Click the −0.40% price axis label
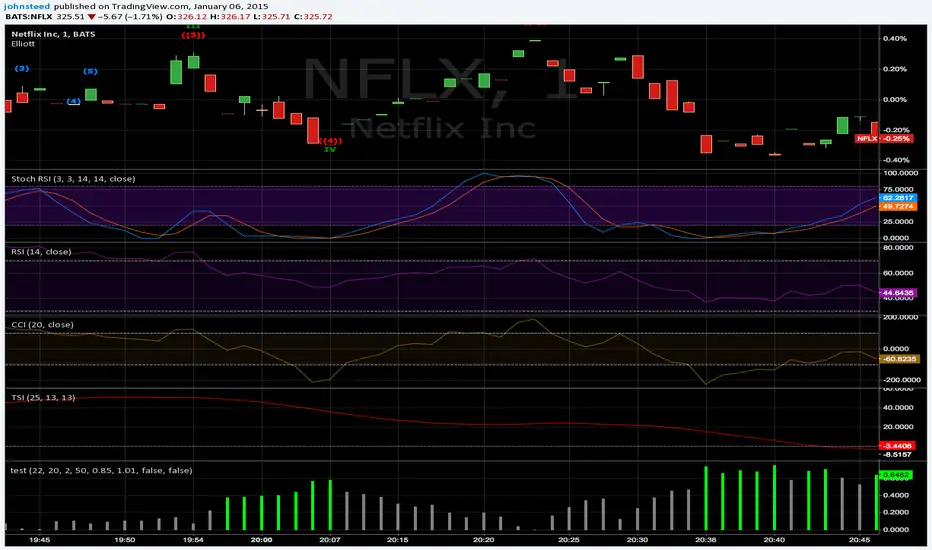 (x=894, y=161)
